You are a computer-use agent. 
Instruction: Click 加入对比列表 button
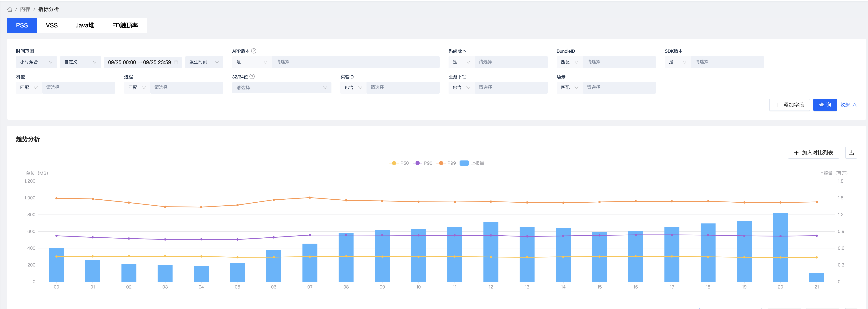click(x=813, y=153)
